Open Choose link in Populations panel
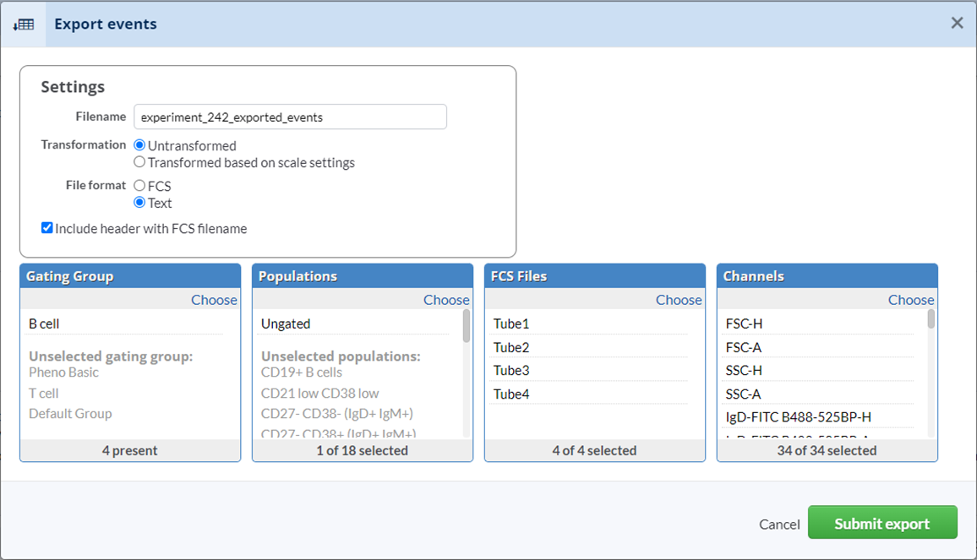The height and width of the screenshot is (560, 977). pos(446,300)
